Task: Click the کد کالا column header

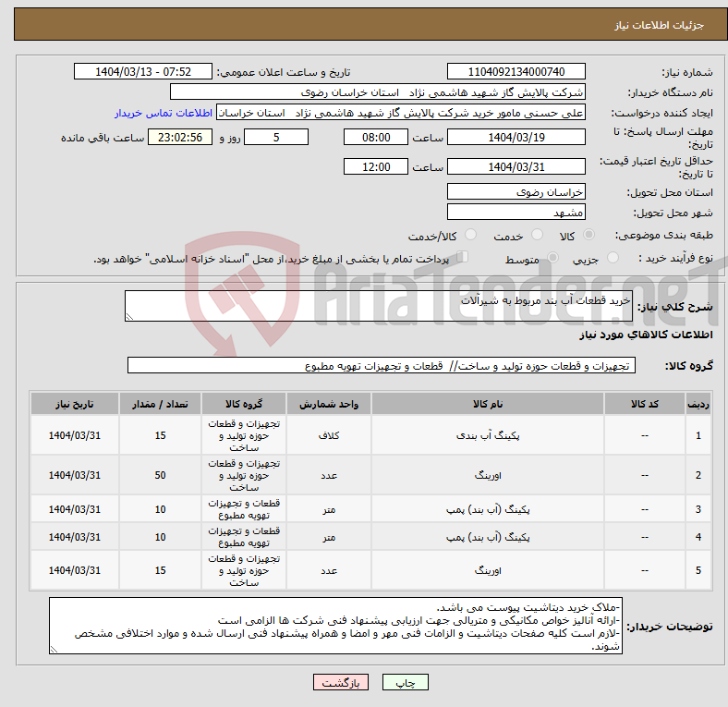Action: [x=645, y=404]
